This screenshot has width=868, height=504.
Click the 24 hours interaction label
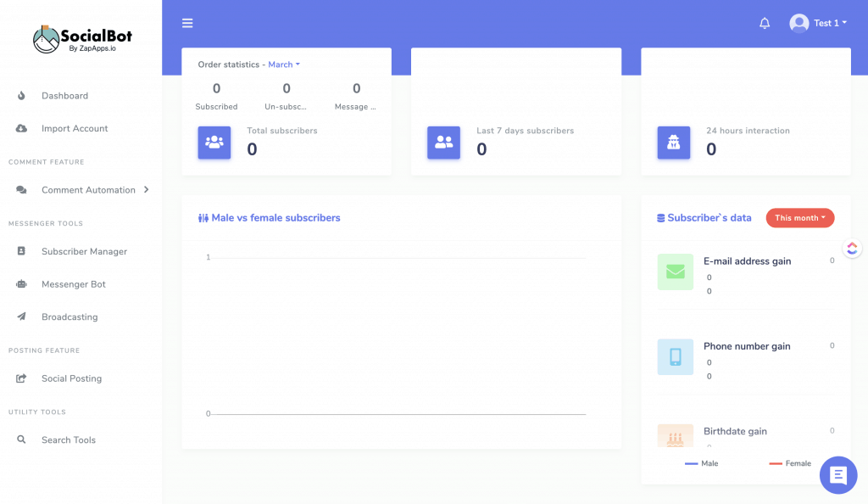tap(748, 131)
